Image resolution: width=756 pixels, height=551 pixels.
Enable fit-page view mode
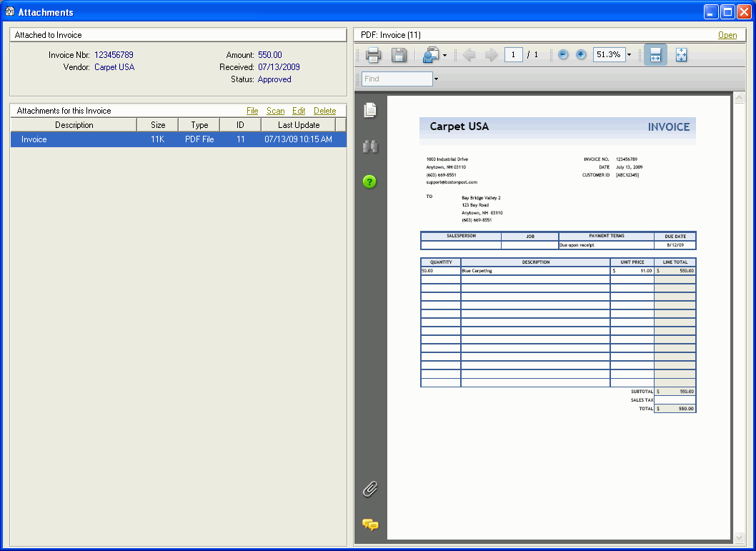pos(681,54)
